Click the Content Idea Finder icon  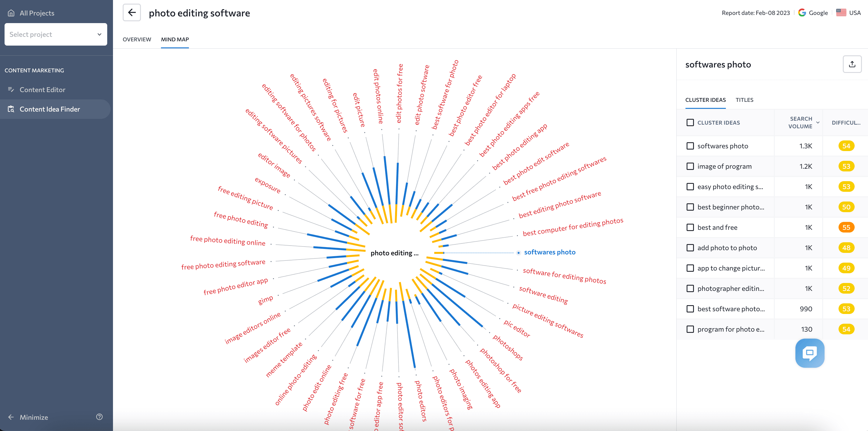pyautogui.click(x=11, y=109)
